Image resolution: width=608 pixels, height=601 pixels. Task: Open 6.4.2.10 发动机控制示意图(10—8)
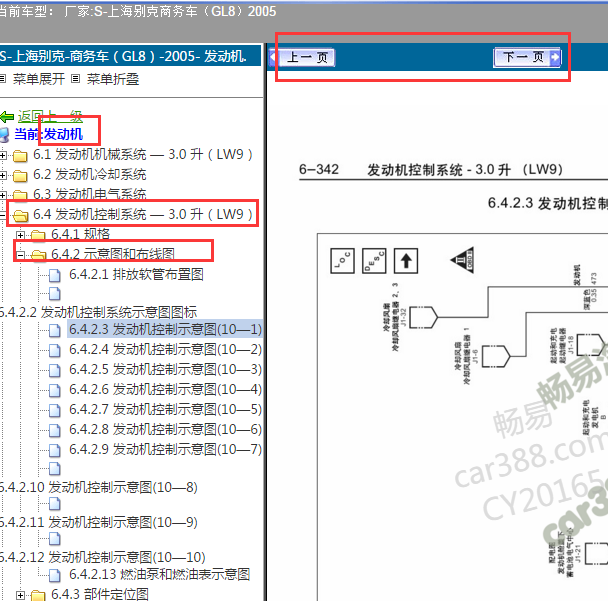point(98,487)
